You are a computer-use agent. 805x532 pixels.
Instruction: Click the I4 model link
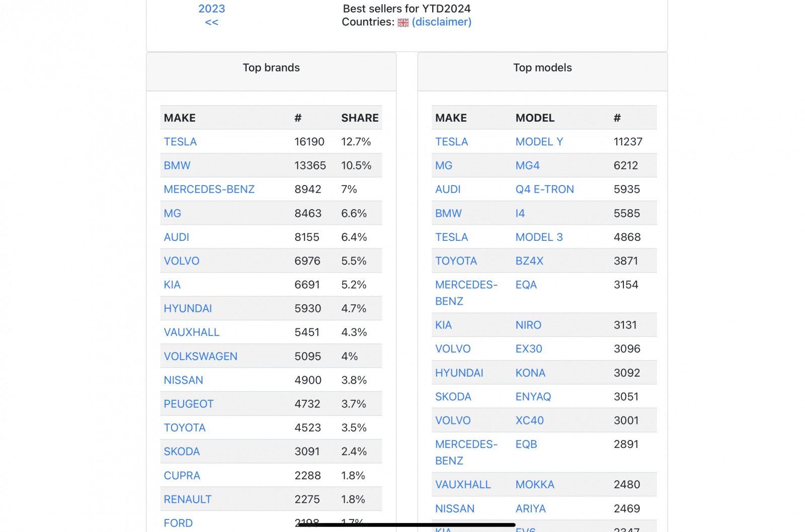coord(520,213)
